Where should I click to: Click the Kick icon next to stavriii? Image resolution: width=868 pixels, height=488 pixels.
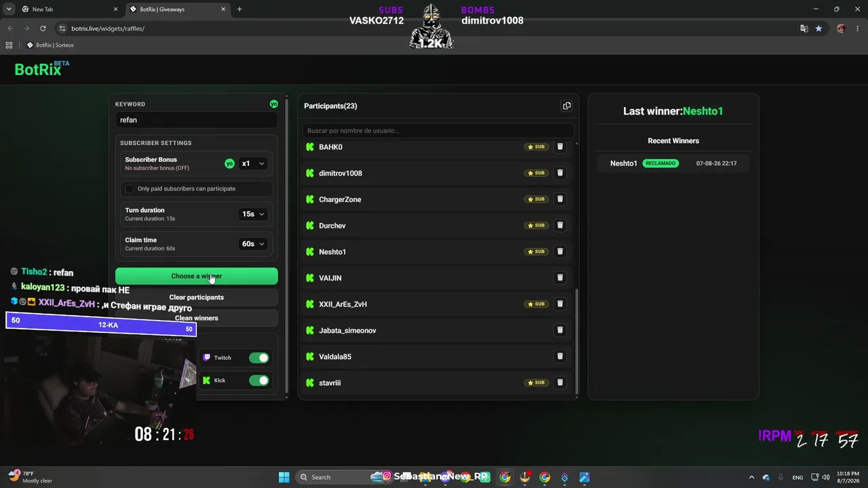coord(310,383)
